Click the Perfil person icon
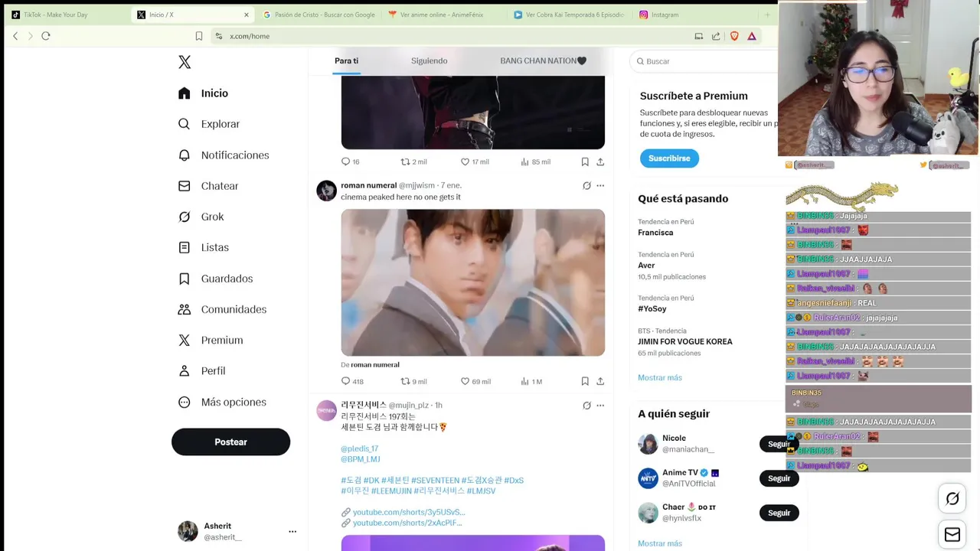Viewport: 980px width, 551px height. (x=184, y=370)
